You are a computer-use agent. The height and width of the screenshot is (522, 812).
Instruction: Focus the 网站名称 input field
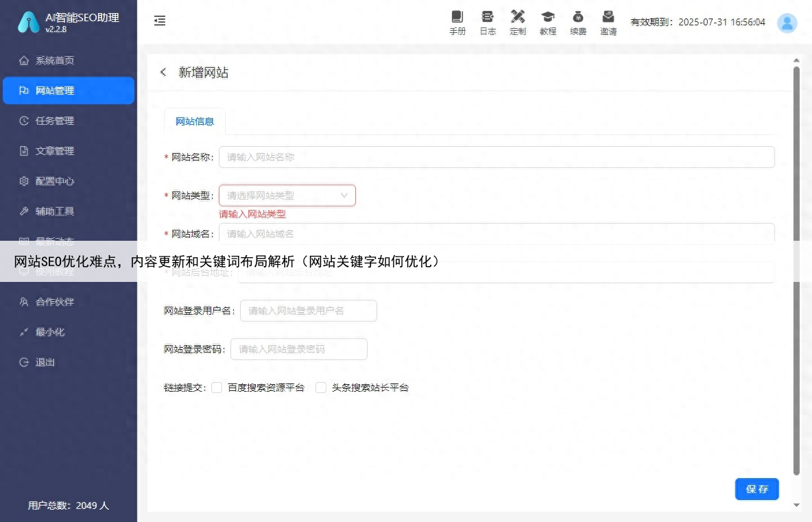pyautogui.click(x=497, y=157)
